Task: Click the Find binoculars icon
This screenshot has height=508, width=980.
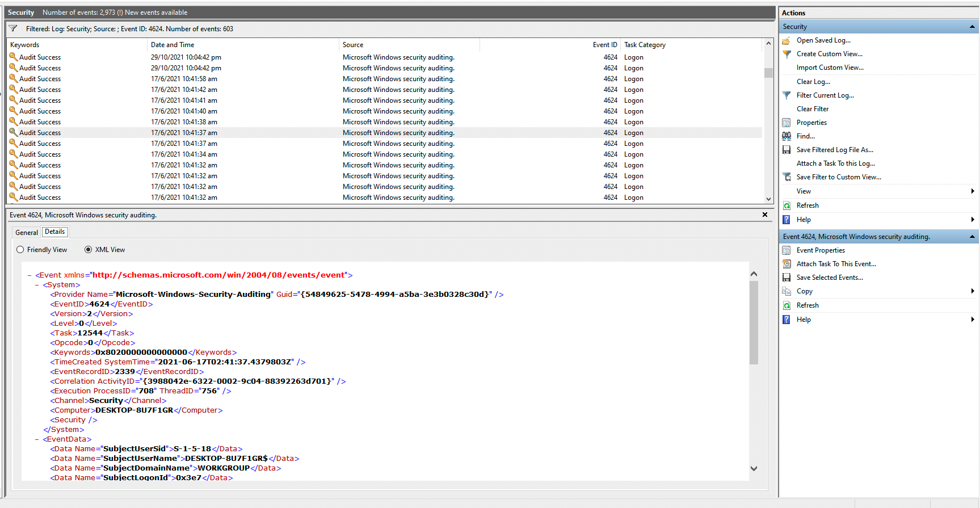Action: 786,136
